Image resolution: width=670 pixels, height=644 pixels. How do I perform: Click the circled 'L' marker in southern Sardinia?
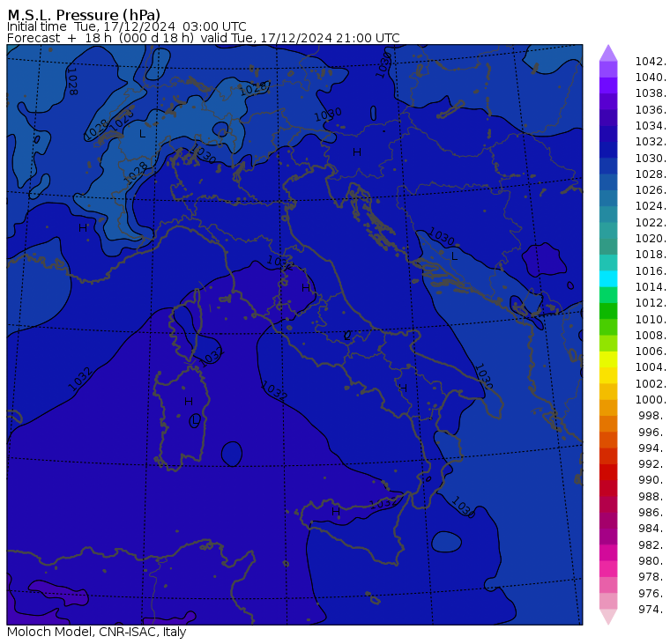pyautogui.click(x=195, y=420)
